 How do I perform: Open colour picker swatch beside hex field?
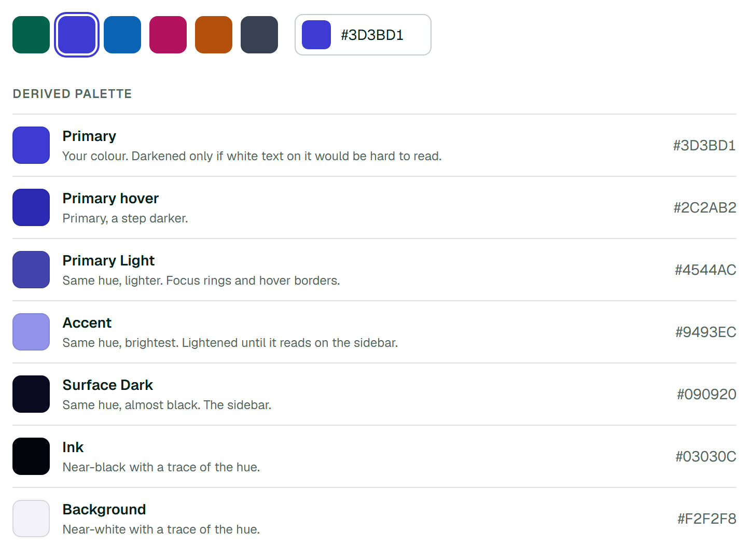tap(316, 35)
